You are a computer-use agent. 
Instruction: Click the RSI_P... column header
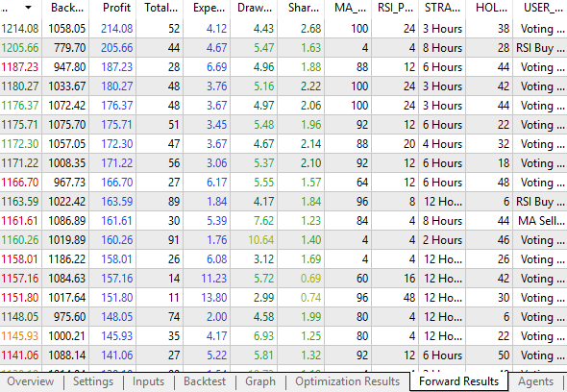pos(395,8)
